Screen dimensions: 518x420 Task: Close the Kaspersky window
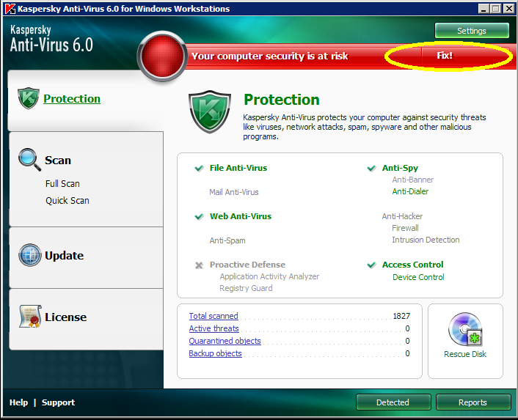[508, 9]
